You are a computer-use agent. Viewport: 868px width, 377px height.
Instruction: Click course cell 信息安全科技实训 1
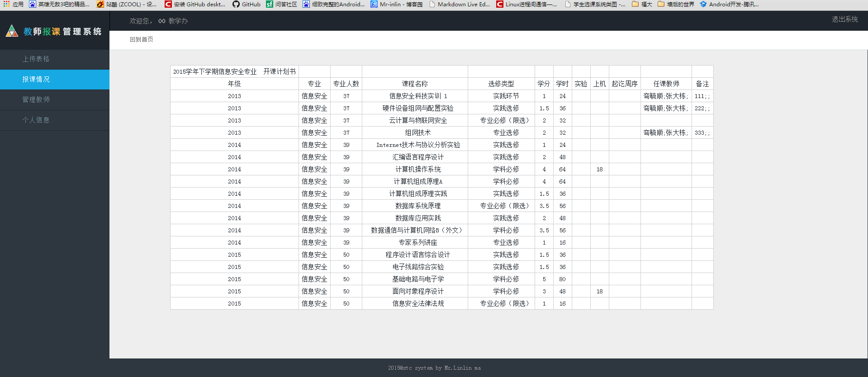tap(415, 96)
